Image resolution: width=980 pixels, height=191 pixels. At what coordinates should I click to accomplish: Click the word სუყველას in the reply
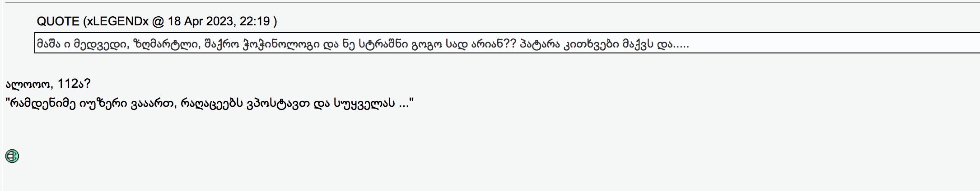364,104
